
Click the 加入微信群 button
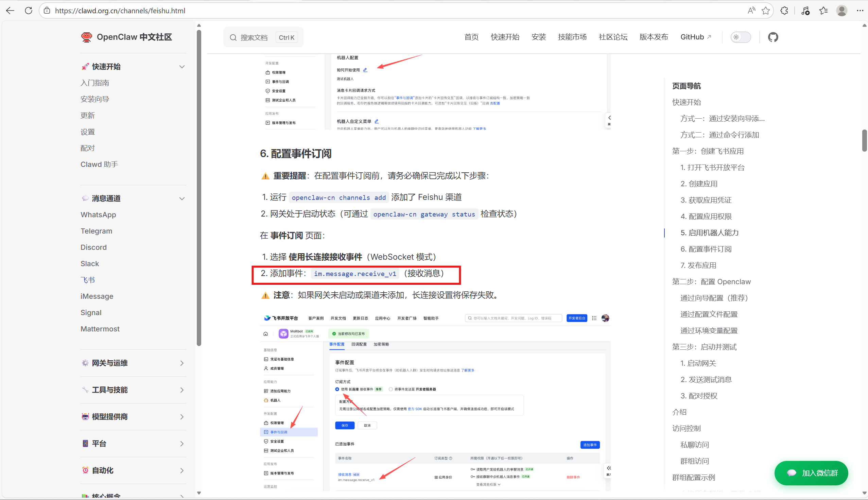point(811,473)
